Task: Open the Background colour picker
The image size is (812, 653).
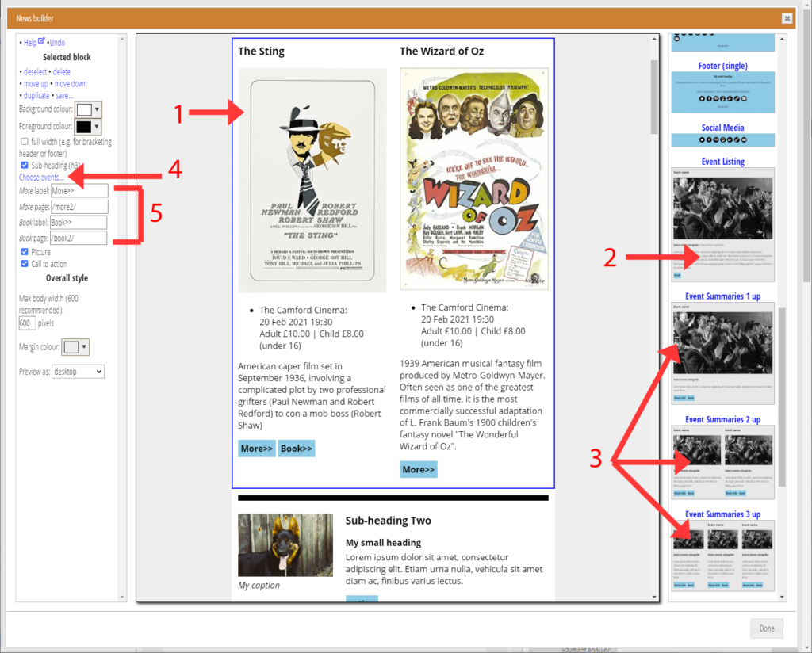Action: coord(88,109)
